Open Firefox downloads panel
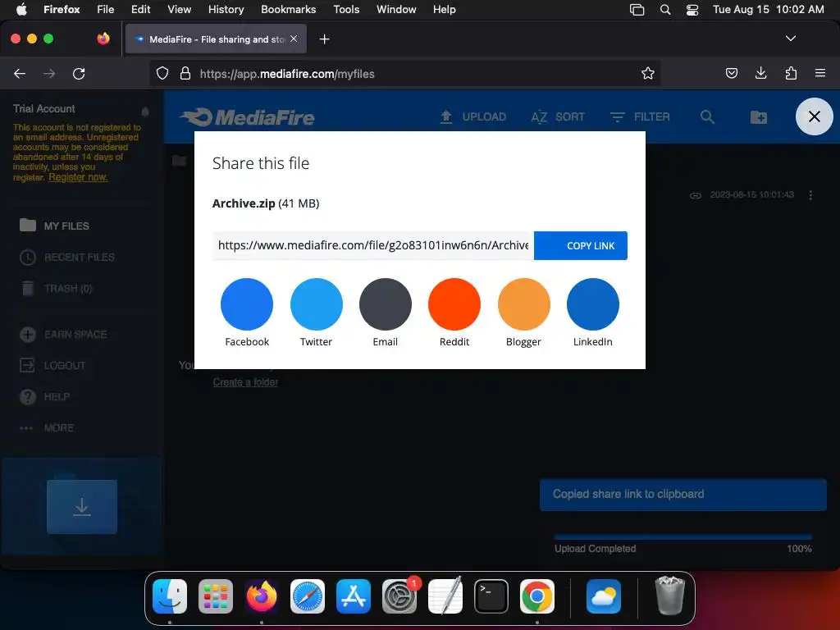 click(x=760, y=73)
